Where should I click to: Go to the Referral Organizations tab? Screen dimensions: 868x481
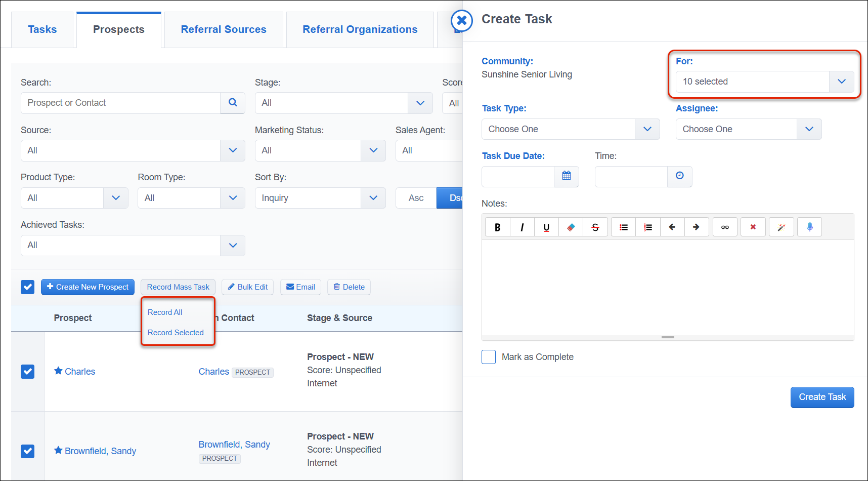pyautogui.click(x=360, y=29)
